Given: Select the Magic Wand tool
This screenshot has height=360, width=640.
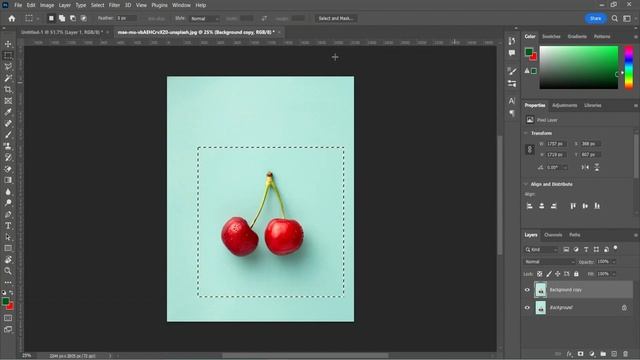Looking at the screenshot, I should pyautogui.click(x=8, y=78).
